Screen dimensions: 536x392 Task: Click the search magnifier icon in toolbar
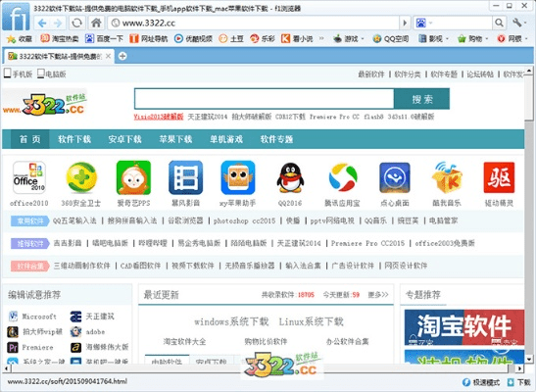pyautogui.click(x=499, y=23)
